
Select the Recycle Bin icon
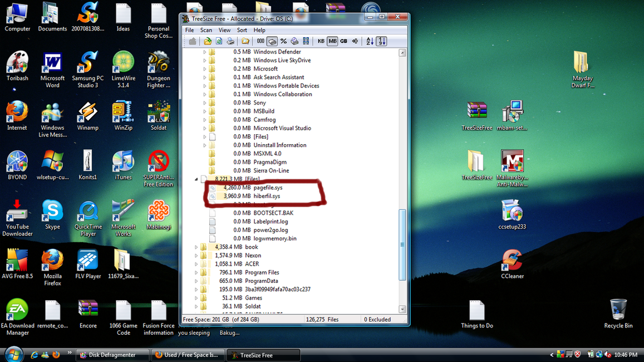click(x=618, y=314)
